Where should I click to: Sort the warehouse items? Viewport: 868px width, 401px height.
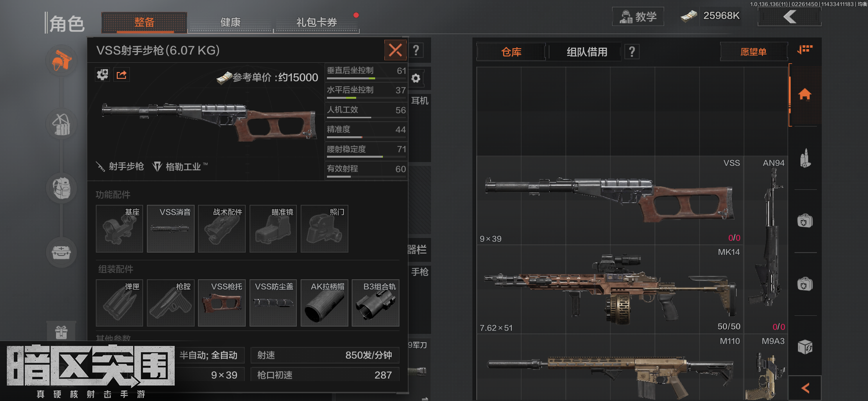(805, 50)
